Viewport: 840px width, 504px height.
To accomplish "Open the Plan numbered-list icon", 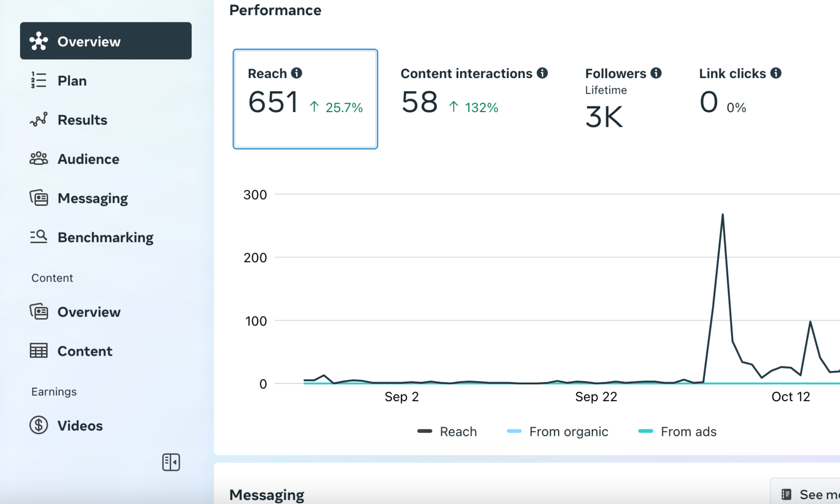I will coord(39,80).
